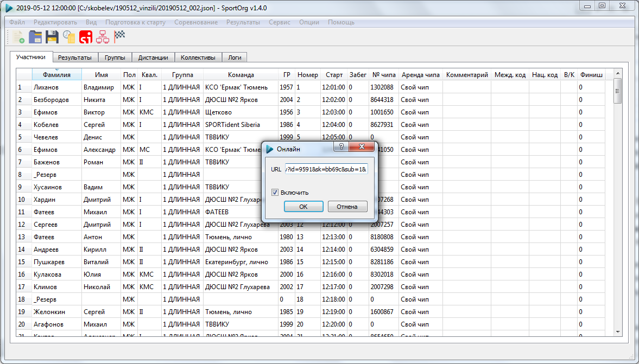Sort by the Команда column header
This screenshot has height=364, width=639.
241,74
